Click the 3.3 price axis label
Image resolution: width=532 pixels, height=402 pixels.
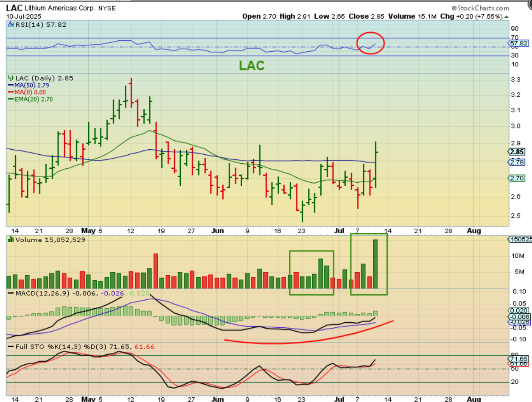[516, 80]
